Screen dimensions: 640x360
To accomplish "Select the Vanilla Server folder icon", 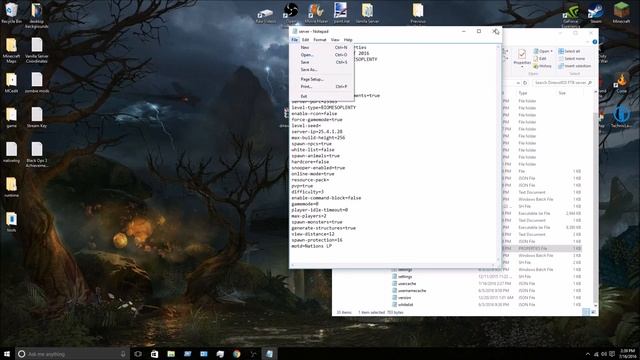I will tap(367, 13).
